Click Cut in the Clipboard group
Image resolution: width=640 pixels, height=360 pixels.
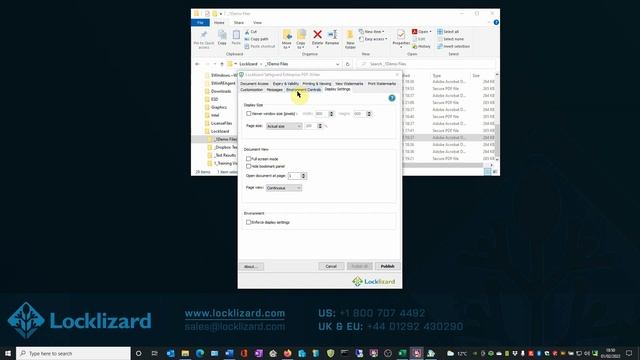pyautogui.click(x=251, y=32)
